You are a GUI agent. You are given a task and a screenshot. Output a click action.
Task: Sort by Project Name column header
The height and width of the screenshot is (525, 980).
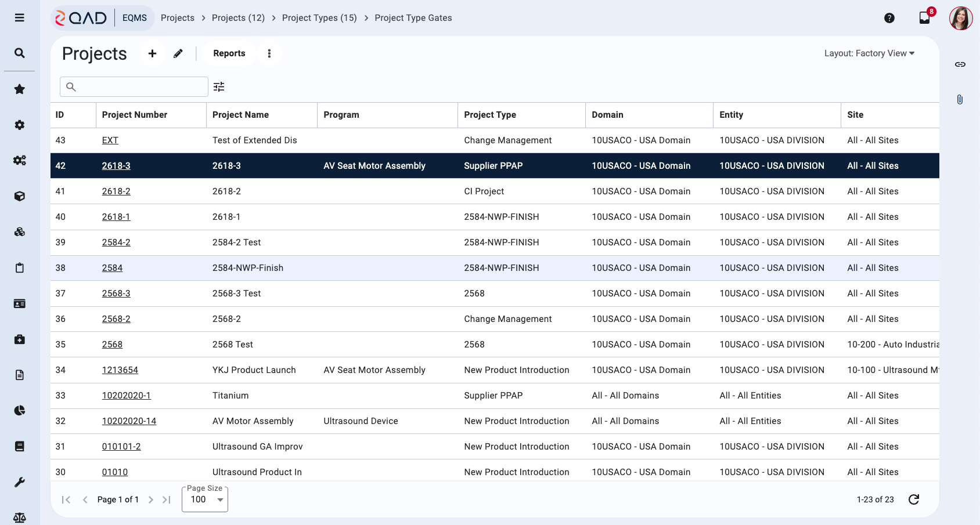262,115
